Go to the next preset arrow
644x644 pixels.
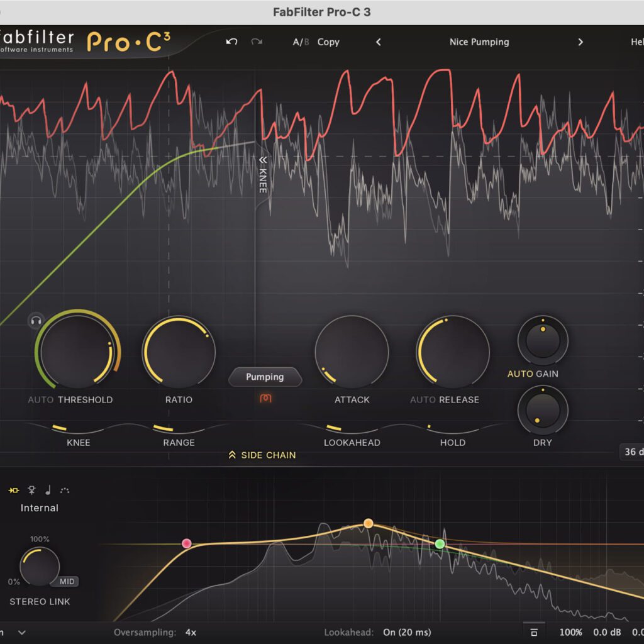pyautogui.click(x=580, y=42)
